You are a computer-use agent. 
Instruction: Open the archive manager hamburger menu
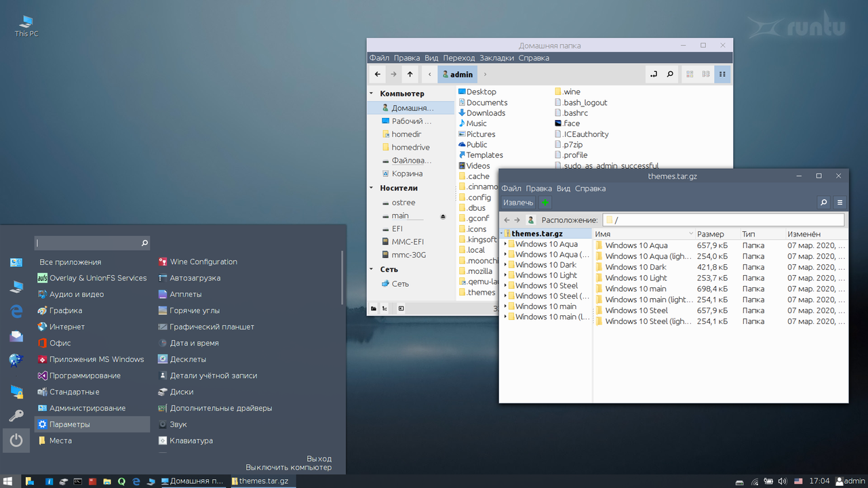coord(840,202)
